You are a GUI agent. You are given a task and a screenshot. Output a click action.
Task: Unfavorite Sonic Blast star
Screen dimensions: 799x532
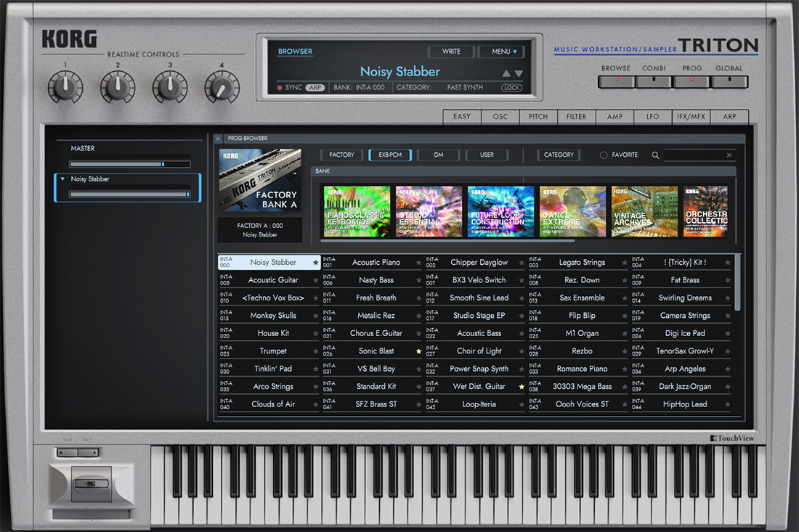[419, 351]
